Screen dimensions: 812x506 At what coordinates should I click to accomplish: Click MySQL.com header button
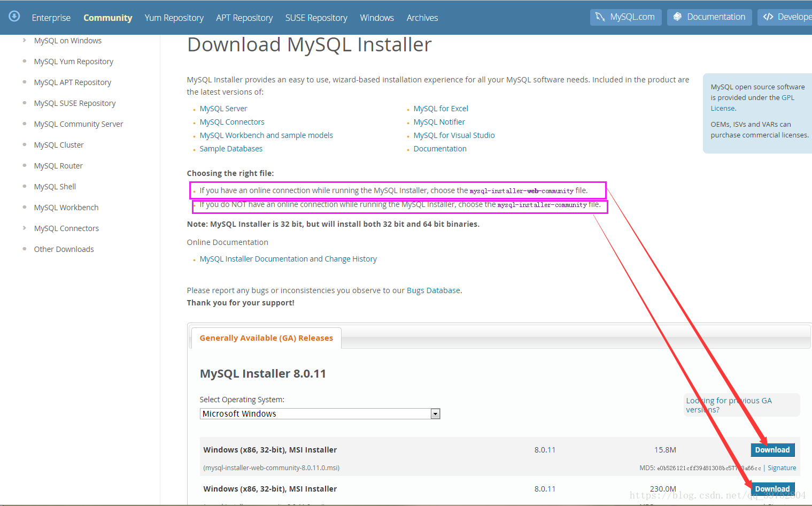coord(625,17)
